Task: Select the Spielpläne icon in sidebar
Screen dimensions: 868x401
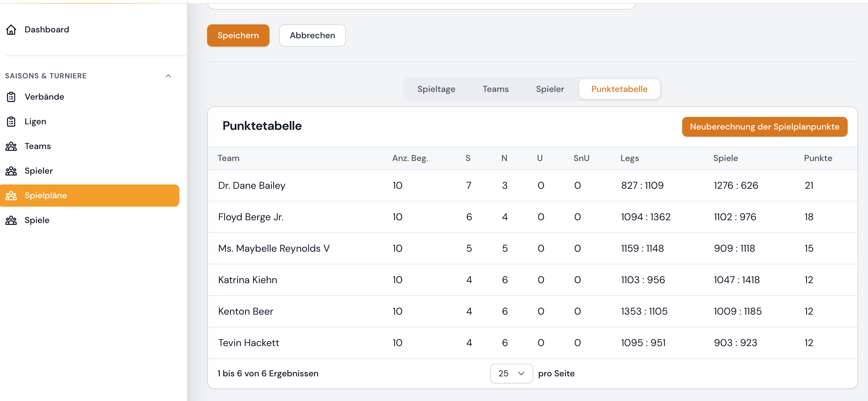Action: click(11, 195)
